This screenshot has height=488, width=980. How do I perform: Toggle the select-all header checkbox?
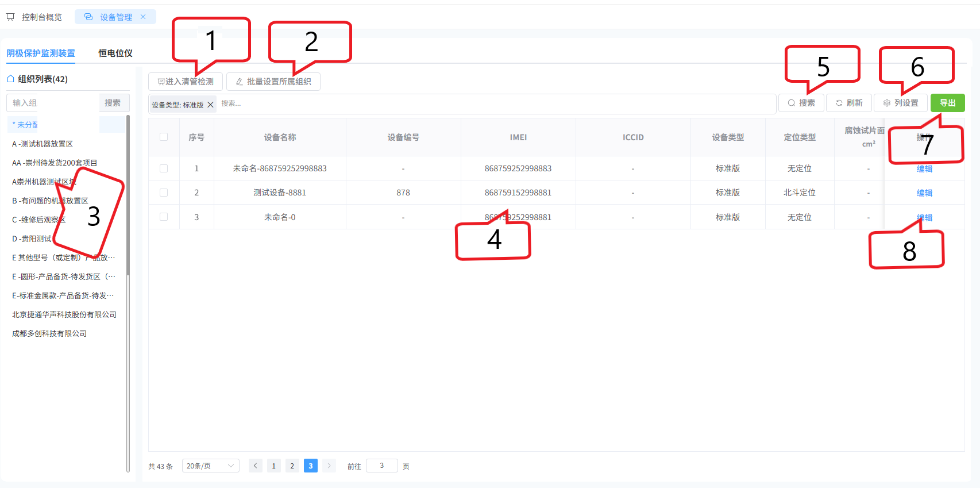pyautogui.click(x=164, y=137)
